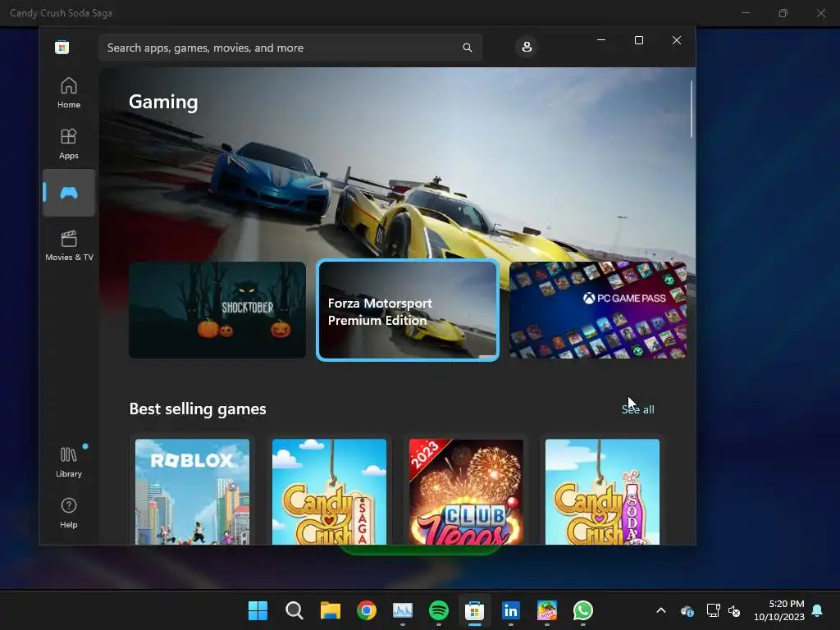The height and width of the screenshot is (630, 840).
Task: Click the Store page vertical scrollbar
Action: tap(691, 109)
